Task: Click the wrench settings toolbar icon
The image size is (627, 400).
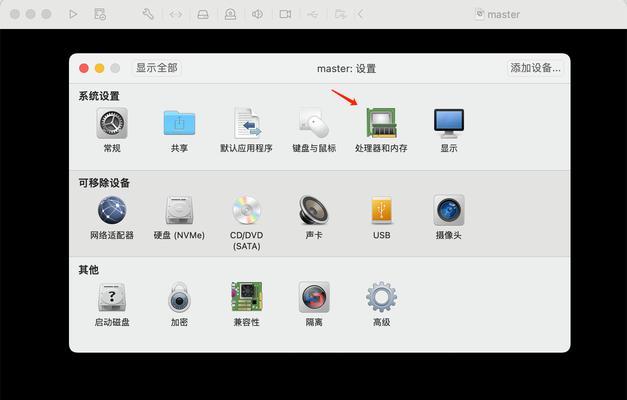Action: 148,14
